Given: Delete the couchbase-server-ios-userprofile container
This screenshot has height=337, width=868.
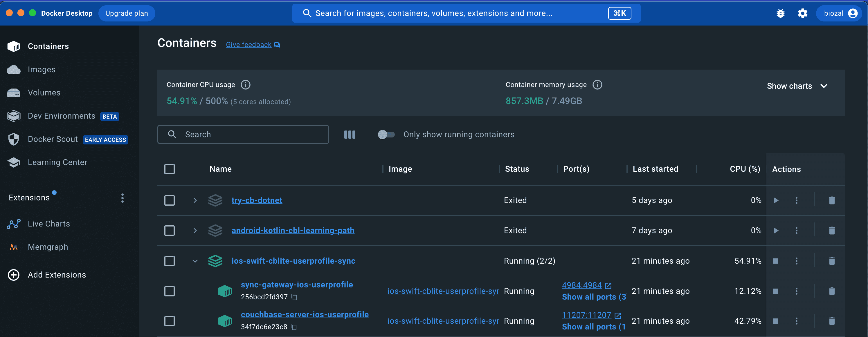Looking at the screenshot, I should pyautogui.click(x=832, y=321).
